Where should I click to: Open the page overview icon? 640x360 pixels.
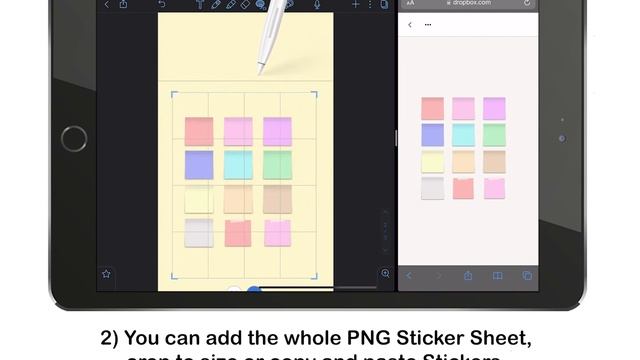point(384,4)
